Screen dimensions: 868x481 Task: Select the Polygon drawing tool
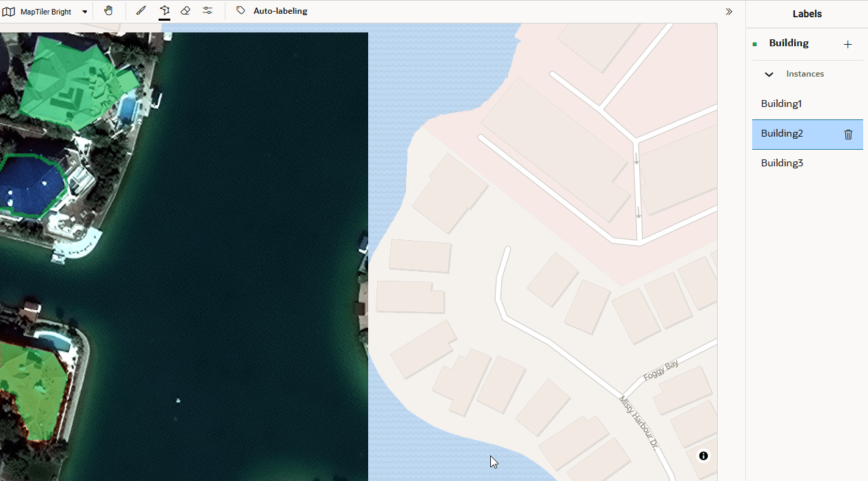point(164,11)
